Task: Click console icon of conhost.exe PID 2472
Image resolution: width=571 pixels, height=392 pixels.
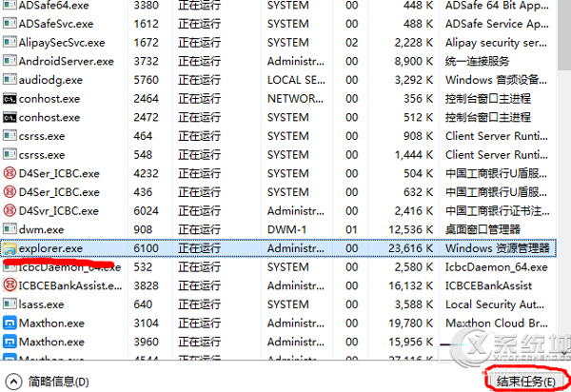Action: pyautogui.click(x=10, y=117)
